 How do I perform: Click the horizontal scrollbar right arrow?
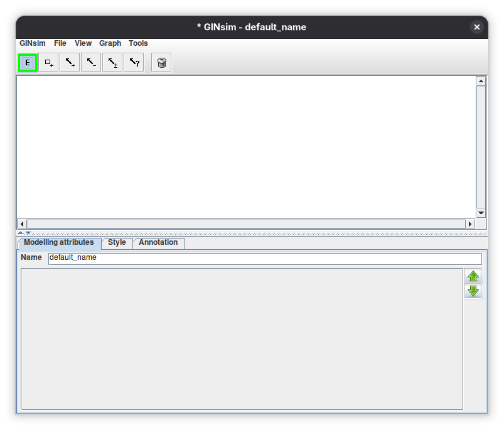coord(470,223)
